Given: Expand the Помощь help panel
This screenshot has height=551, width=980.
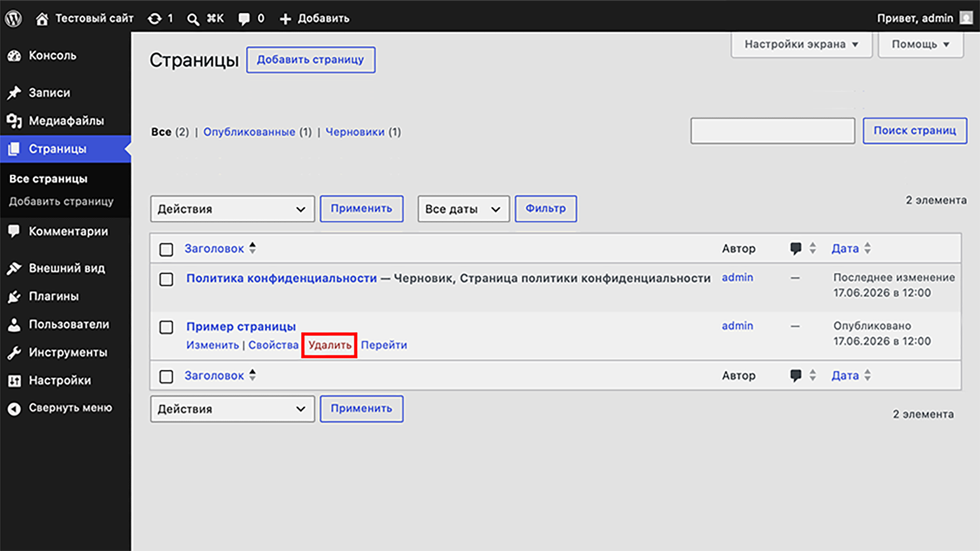Looking at the screenshot, I should [920, 44].
